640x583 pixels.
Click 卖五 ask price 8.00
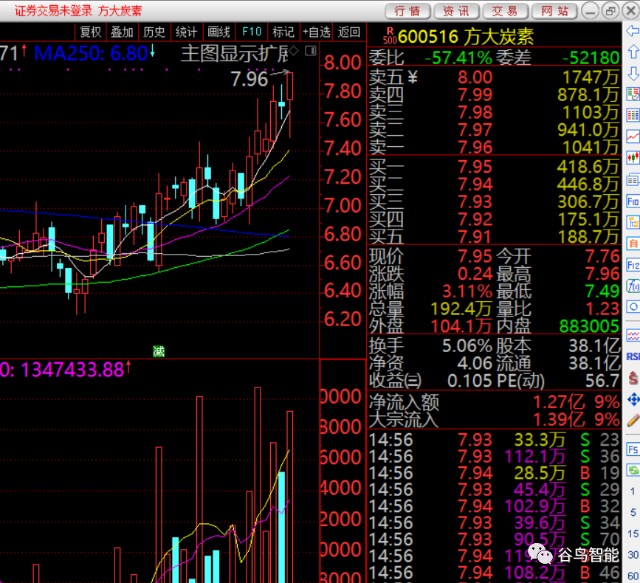point(475,77)
